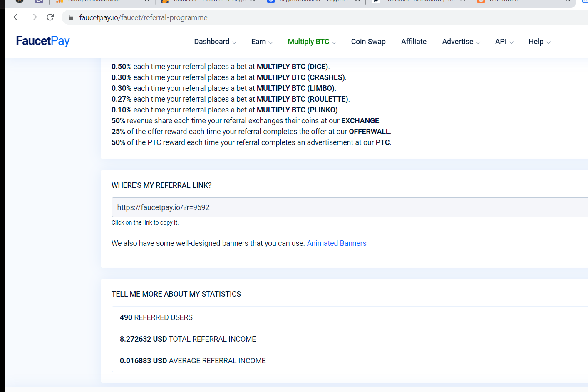Click the 0.50% MULTIPLY BTC (DICE) line

(221, 67)
